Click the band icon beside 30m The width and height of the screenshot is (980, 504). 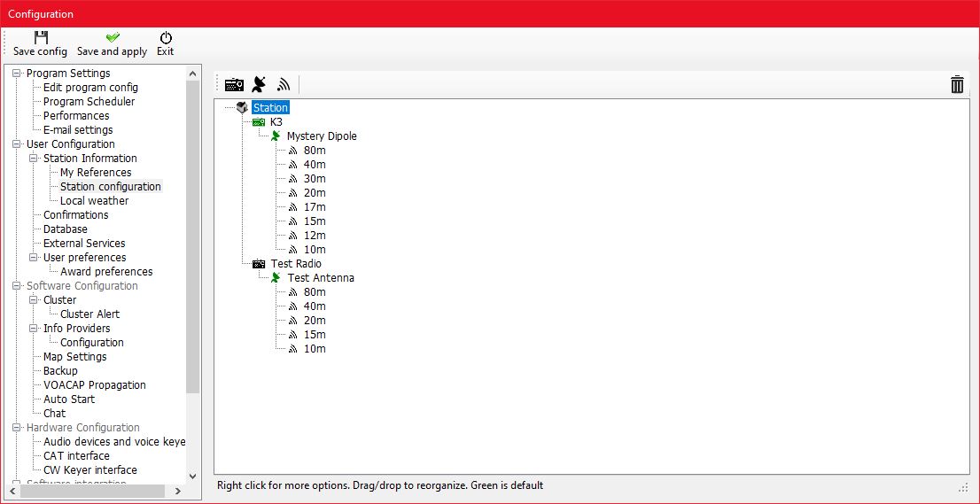292,179
